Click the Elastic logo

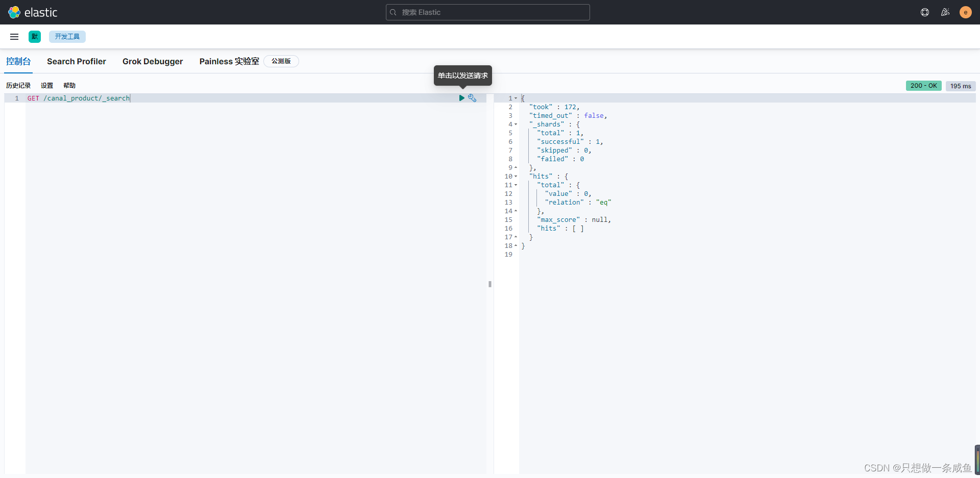tap(33, 12)
